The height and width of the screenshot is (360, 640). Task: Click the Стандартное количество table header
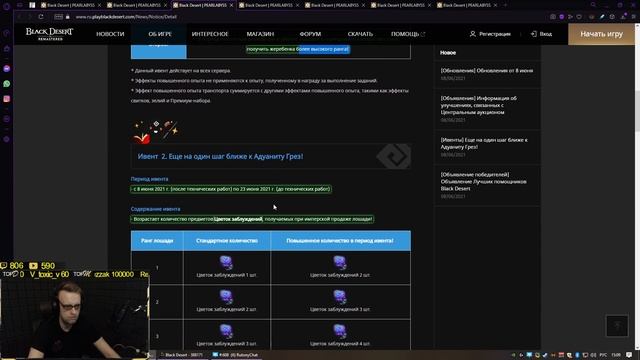coord(227,241)
